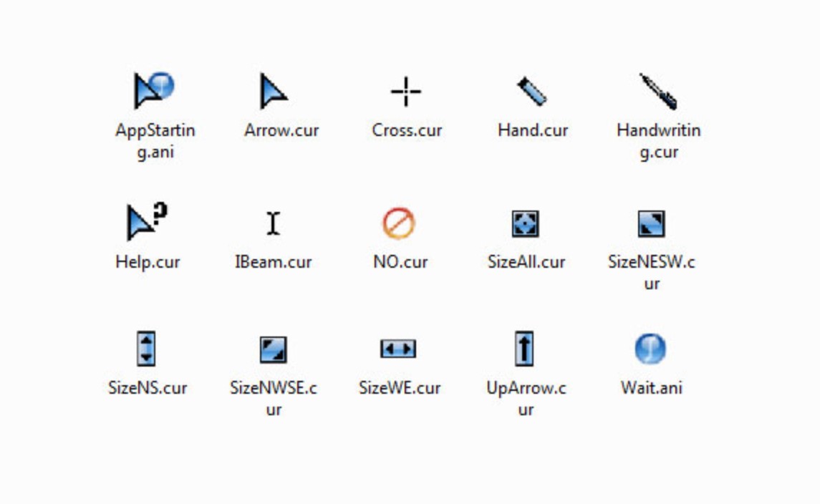Click the "AppStartin g.ani" file name
The image size is (820, 504).
click(x=155, y=140)
